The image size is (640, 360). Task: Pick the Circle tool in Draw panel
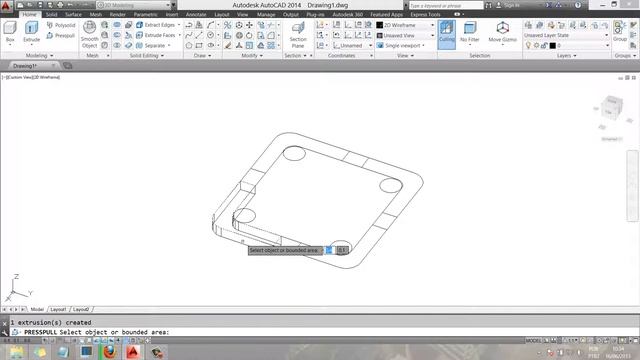[x=210, y=36]
